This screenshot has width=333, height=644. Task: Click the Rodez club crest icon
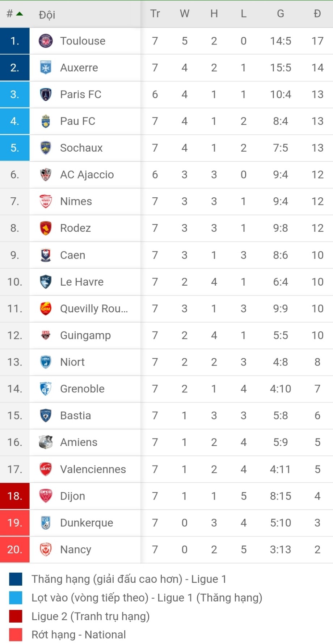46,228
